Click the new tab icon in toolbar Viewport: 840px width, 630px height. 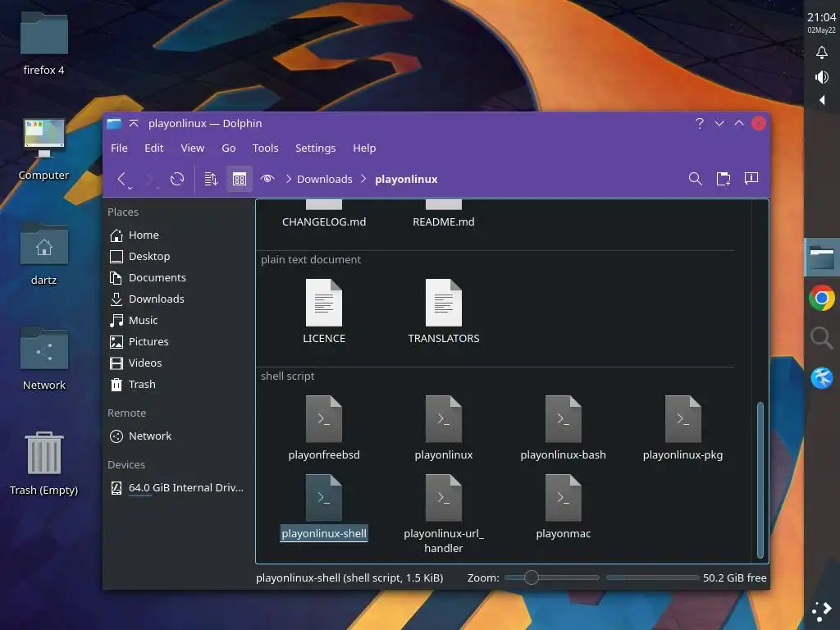724,179
